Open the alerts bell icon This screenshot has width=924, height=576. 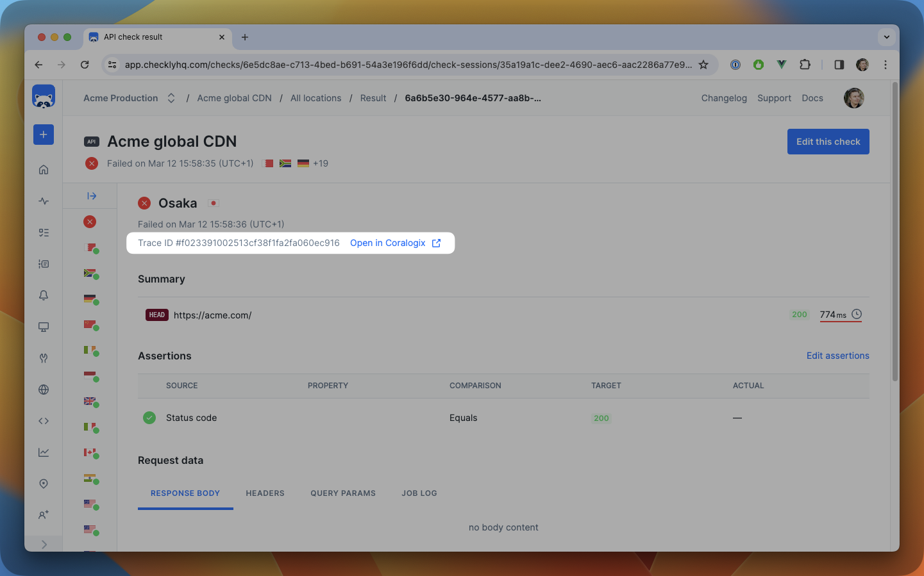[44, 295]
